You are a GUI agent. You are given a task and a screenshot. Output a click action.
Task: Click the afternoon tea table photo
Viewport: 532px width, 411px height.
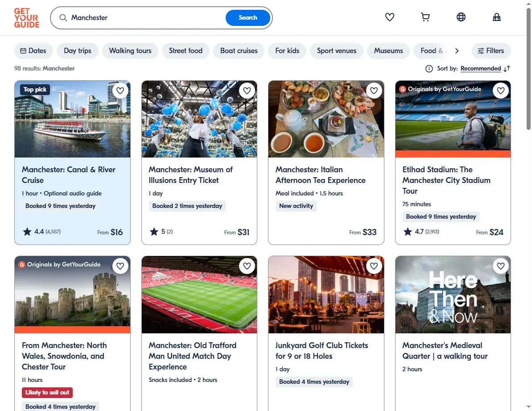326,119
